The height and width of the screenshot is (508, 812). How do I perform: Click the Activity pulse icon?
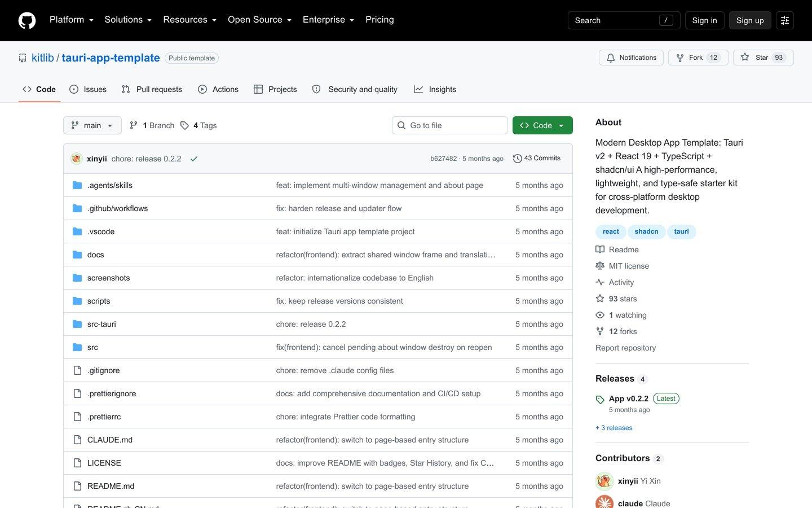[x=600, y=282]
